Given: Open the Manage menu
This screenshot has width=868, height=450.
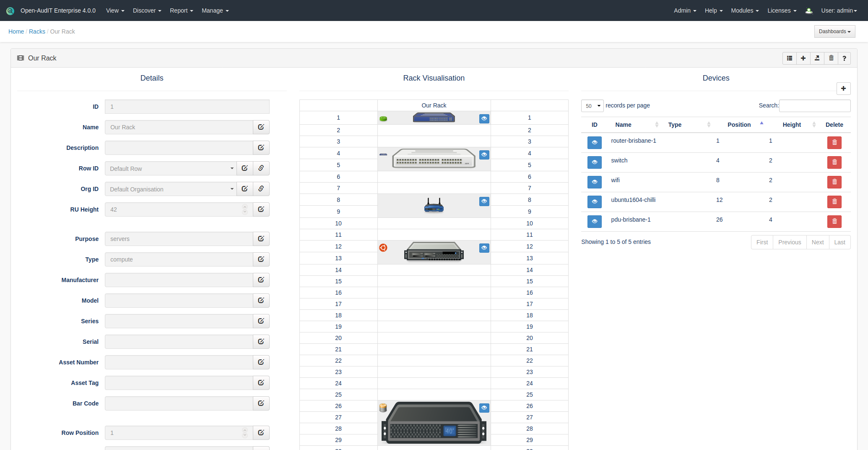Looking at the screenshot, I should tap(215, 10).
